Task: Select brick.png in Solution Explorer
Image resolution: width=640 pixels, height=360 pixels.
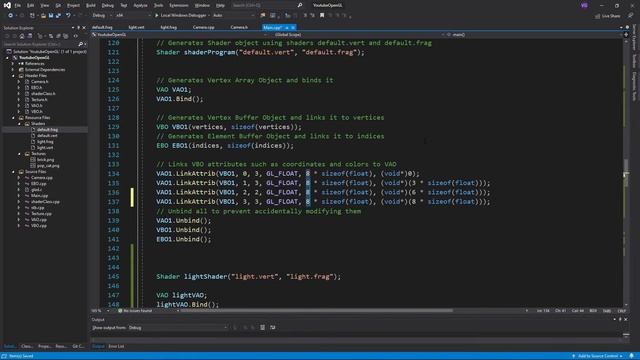Action: coord(46,160)
